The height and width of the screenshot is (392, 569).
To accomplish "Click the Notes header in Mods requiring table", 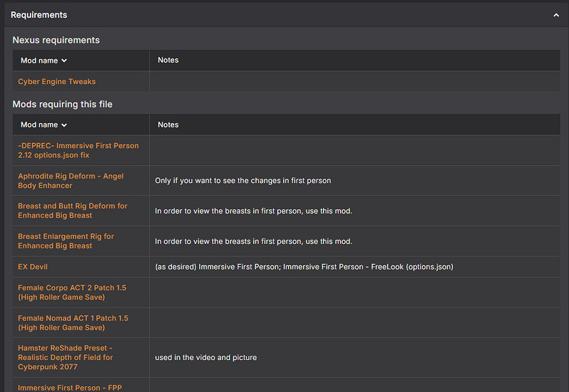I will (168, 125).
